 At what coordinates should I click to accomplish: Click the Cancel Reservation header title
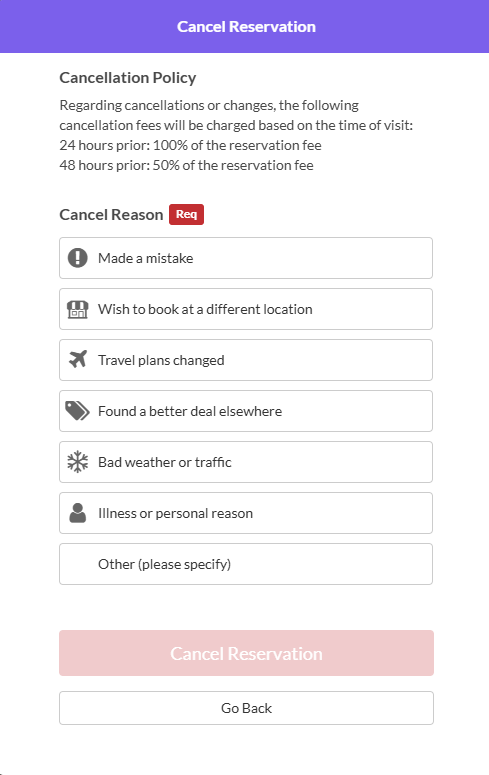[x=246, y=27]
